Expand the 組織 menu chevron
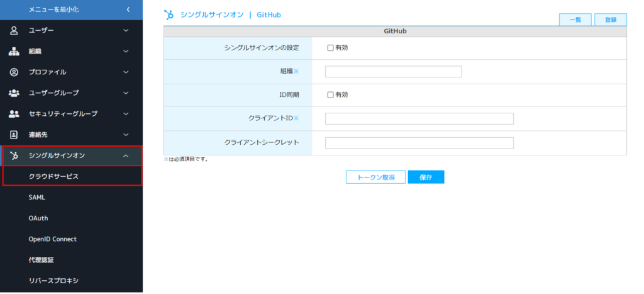The width and height of the screenshot is (644, 294). 126,52
